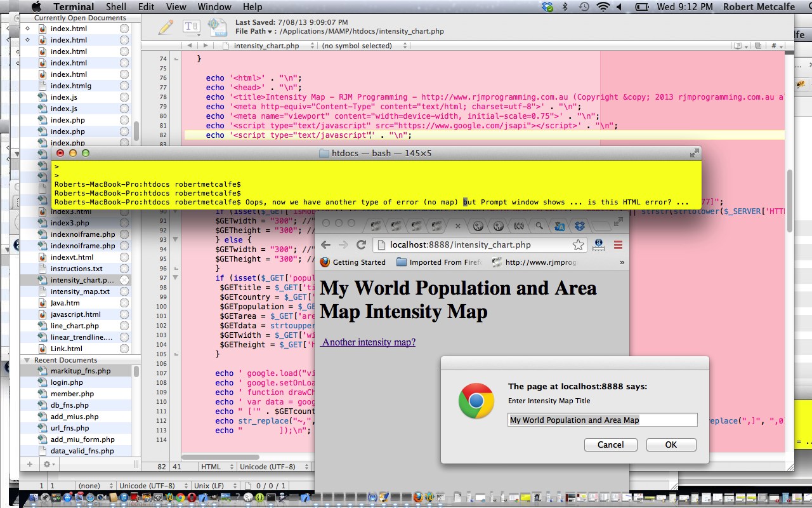Viewport: 812px width, 508px height.
Task: Select line_chart.php in open documents
Action: (x=75, y=326)
